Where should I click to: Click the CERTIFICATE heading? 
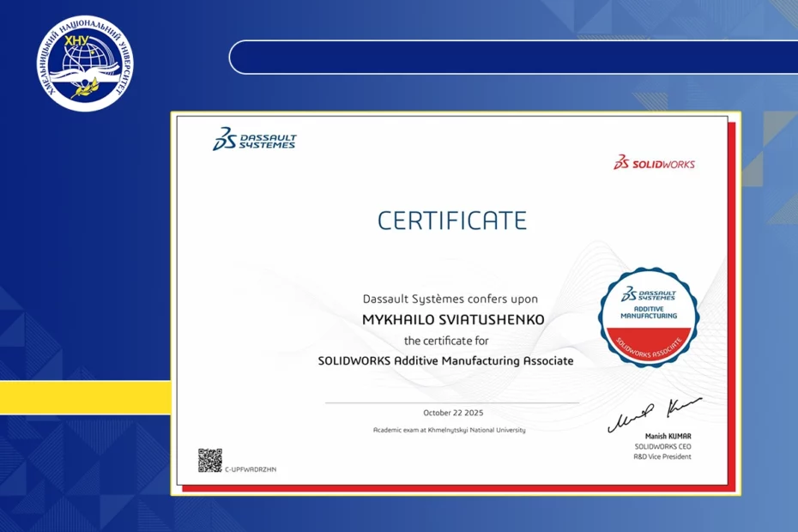coord(451,221)
